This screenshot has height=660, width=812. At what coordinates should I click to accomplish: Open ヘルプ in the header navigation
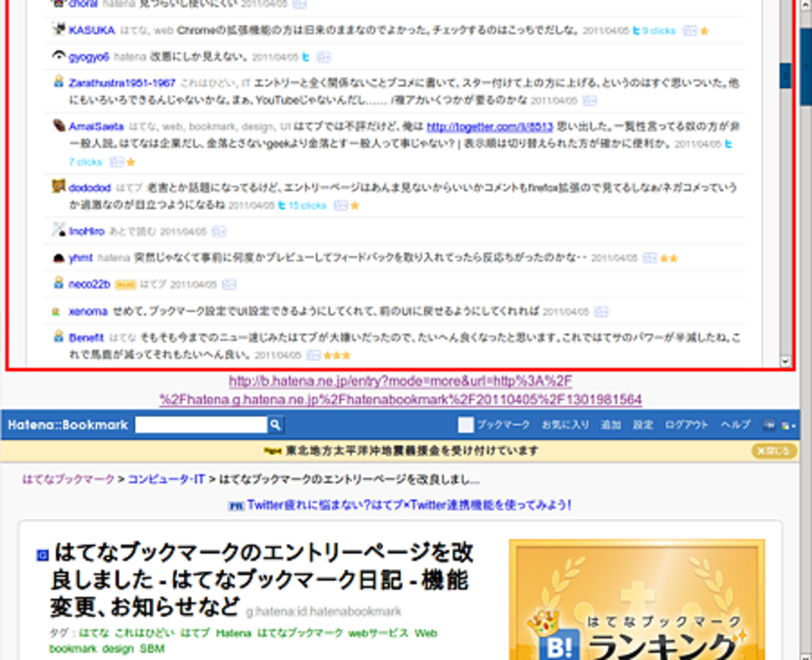tap(735, 425)
